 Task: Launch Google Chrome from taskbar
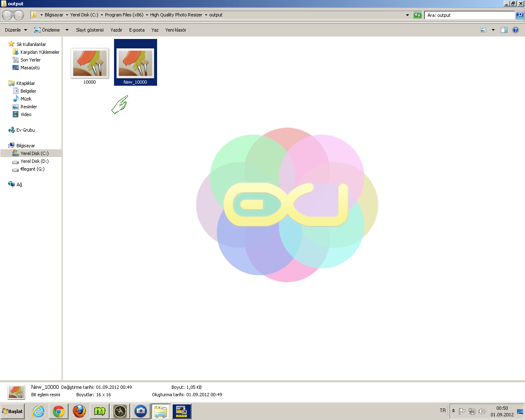pos(59,411)
